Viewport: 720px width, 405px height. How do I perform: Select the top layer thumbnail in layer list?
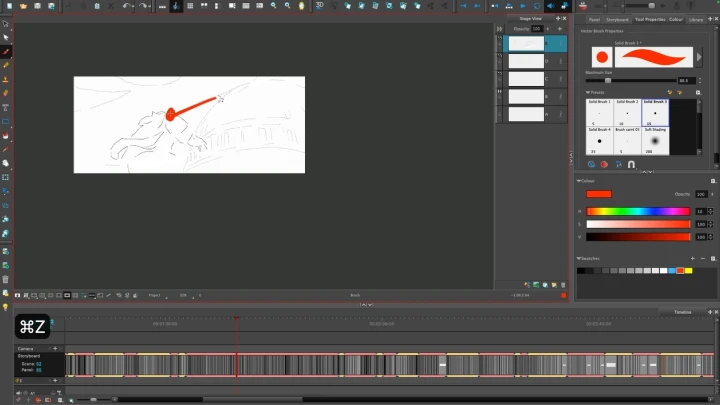point(526,44)
